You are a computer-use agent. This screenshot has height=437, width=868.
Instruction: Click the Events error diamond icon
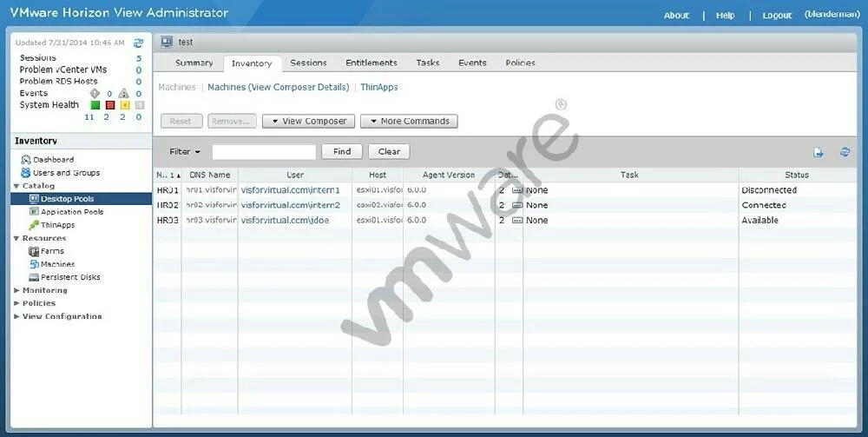(95, 93)
